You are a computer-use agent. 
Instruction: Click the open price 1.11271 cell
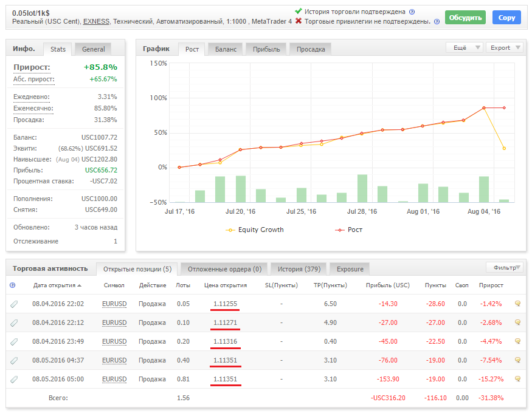tap(226, 322)
